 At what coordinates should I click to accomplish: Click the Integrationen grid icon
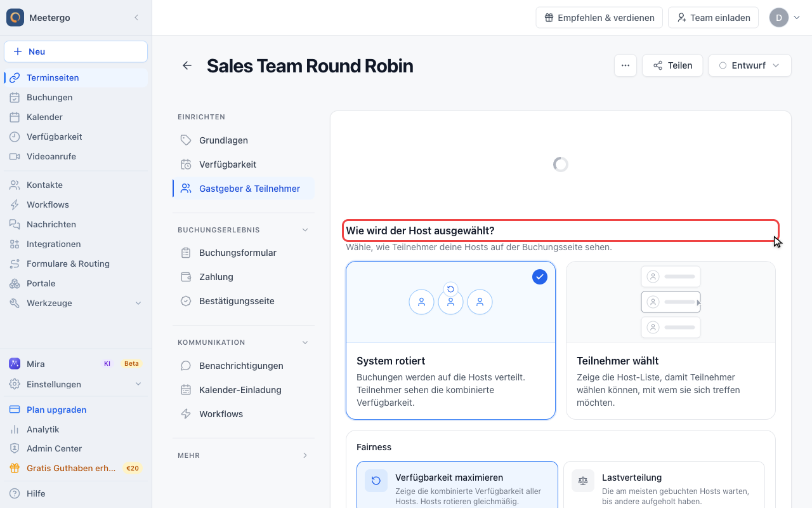15,244
